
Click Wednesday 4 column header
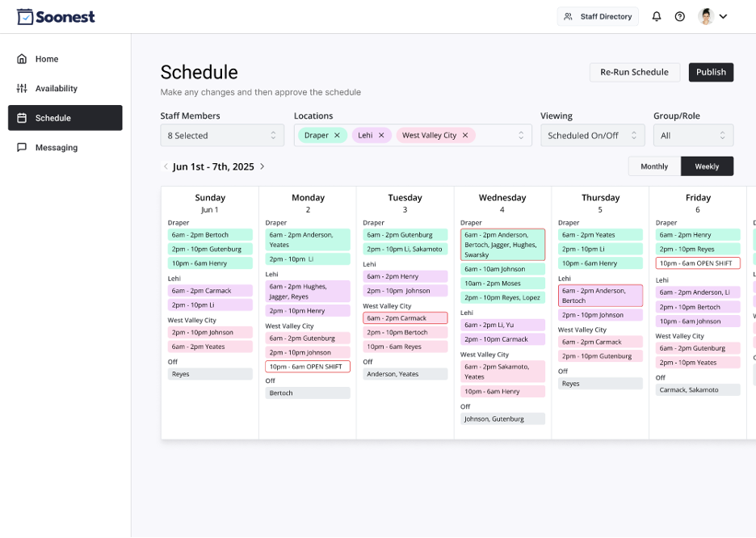(502, 203)
